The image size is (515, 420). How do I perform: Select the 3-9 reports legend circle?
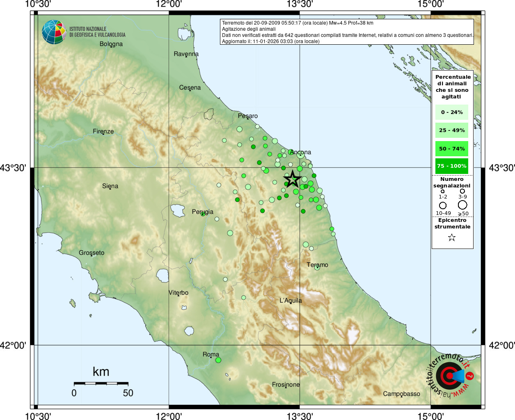click(x=462, y=191)
